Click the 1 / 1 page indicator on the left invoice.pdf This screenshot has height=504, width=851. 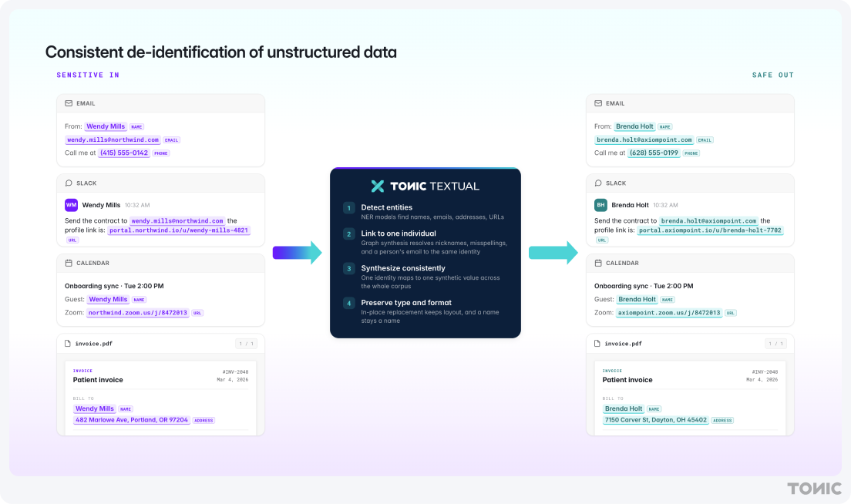coord(247,344)
